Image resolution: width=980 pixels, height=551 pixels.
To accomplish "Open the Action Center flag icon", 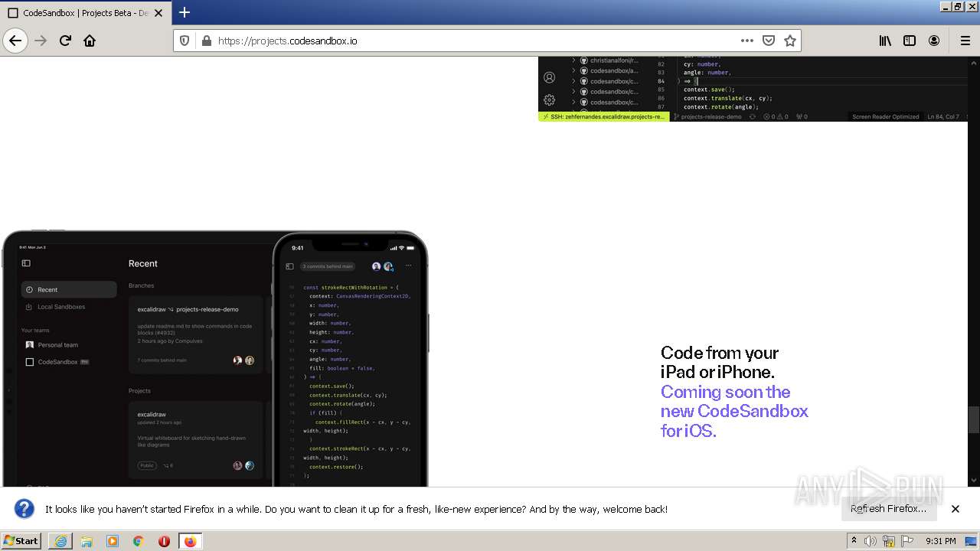I will coord(907,541).
